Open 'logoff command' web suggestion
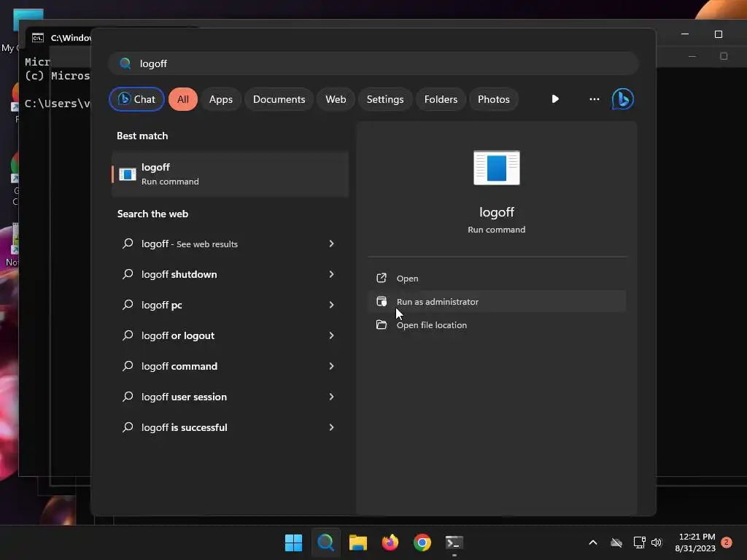The height and width of the screenshot is (560, 747). [230, 366]
